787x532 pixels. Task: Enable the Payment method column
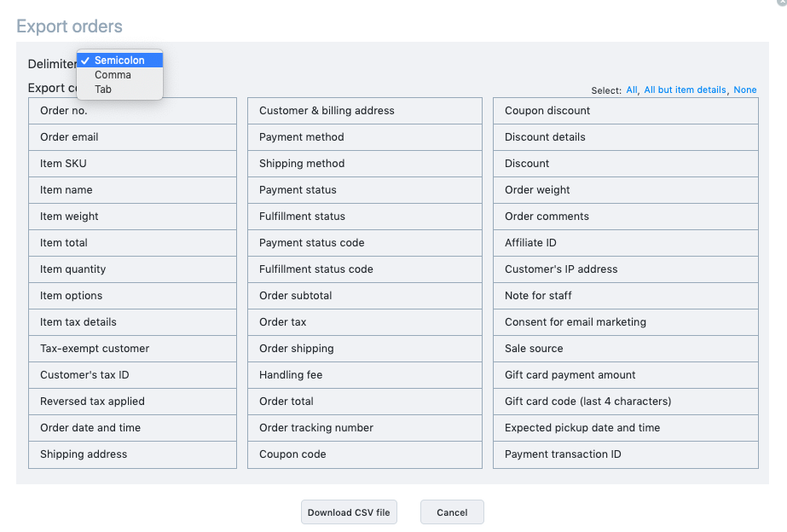364,137
